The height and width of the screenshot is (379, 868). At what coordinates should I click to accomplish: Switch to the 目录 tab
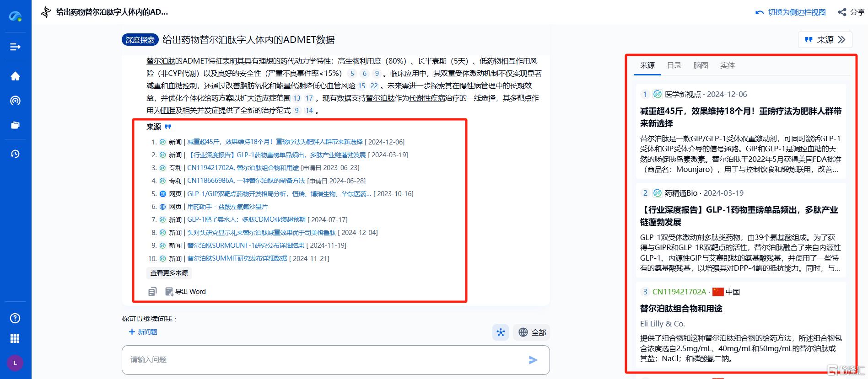(674, 65)
